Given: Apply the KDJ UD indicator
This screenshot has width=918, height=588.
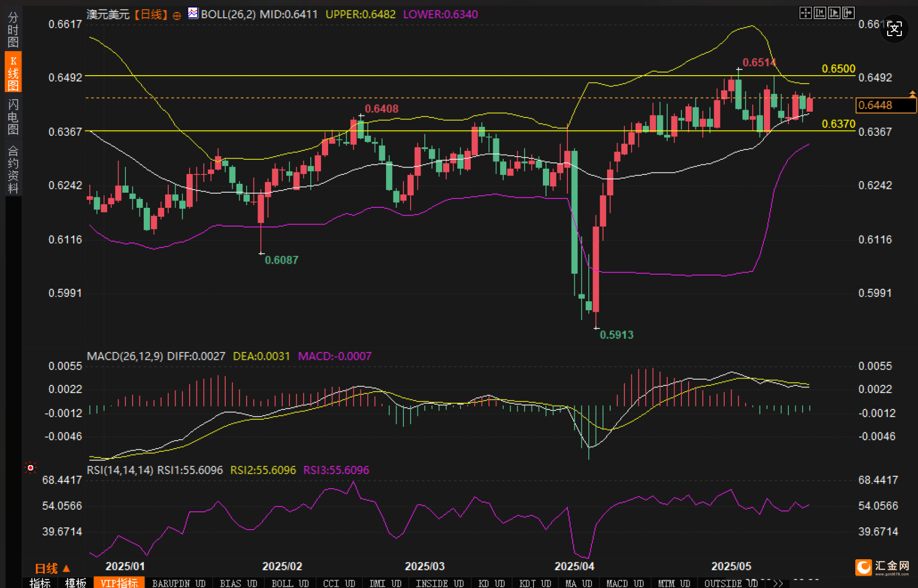Looking at the screenshot, I should 535,583.
